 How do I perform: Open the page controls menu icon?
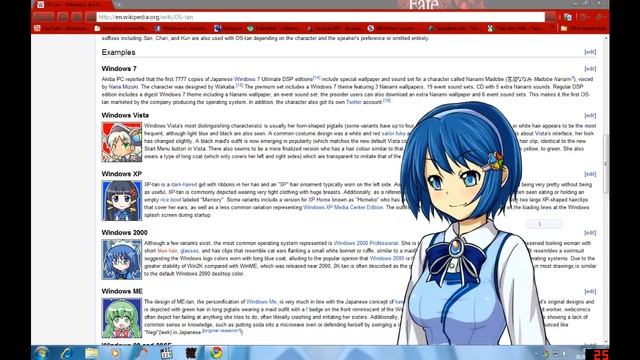coord(584,17)
